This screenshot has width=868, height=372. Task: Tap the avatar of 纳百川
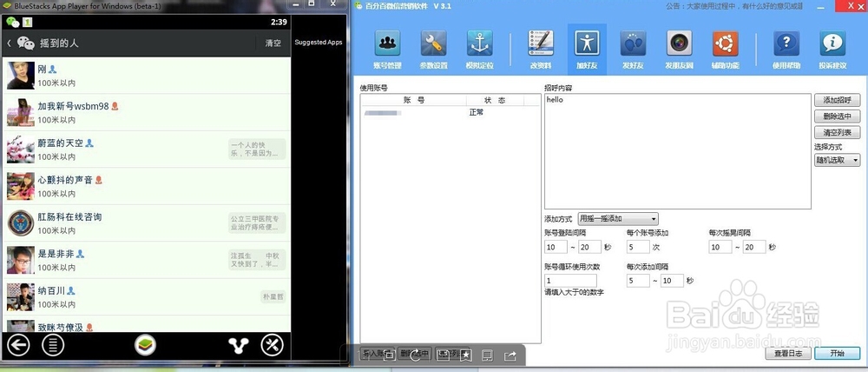coord(21,297)
